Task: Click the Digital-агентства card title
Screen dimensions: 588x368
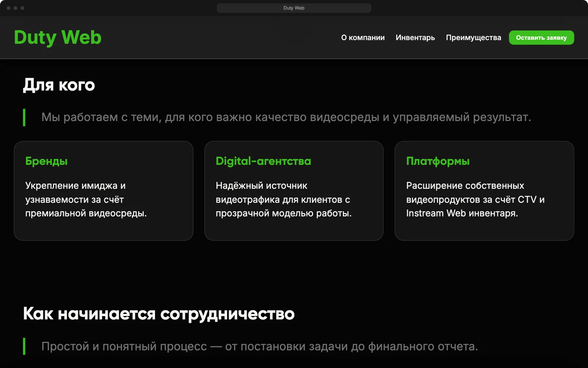Action: 263,161
